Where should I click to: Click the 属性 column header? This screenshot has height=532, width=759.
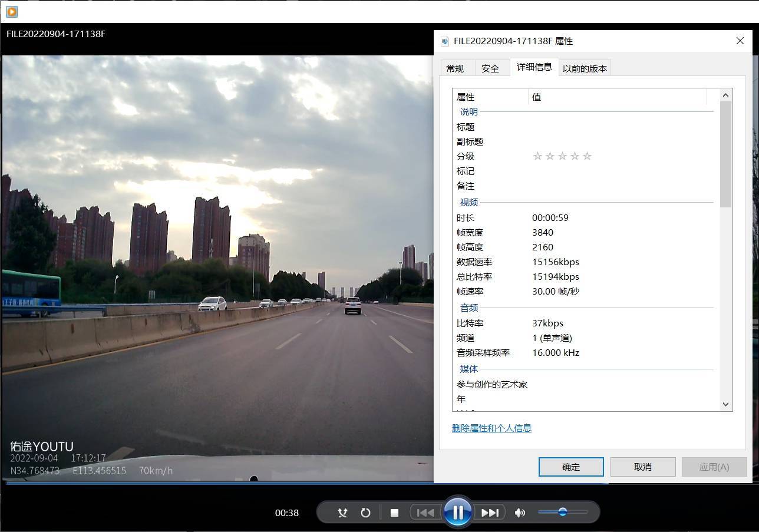[465, 96]
